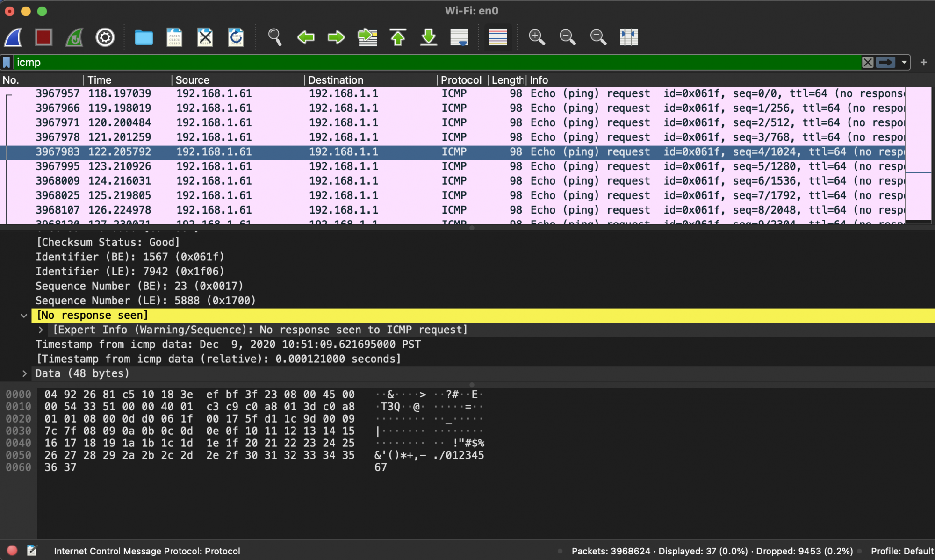935x560 pixels.
Task: Click the add filter button plus
Action: coord(923,62)
